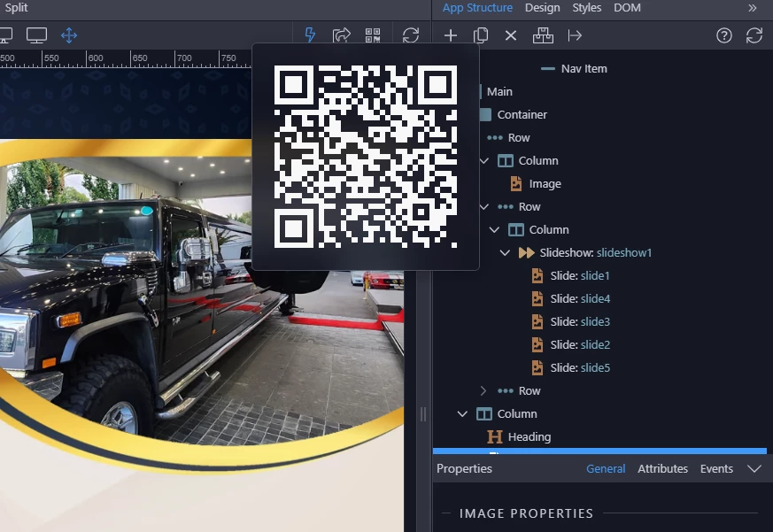Click the Properties panel title
This screenshot has width=773, height=532.
click(464, 468)
